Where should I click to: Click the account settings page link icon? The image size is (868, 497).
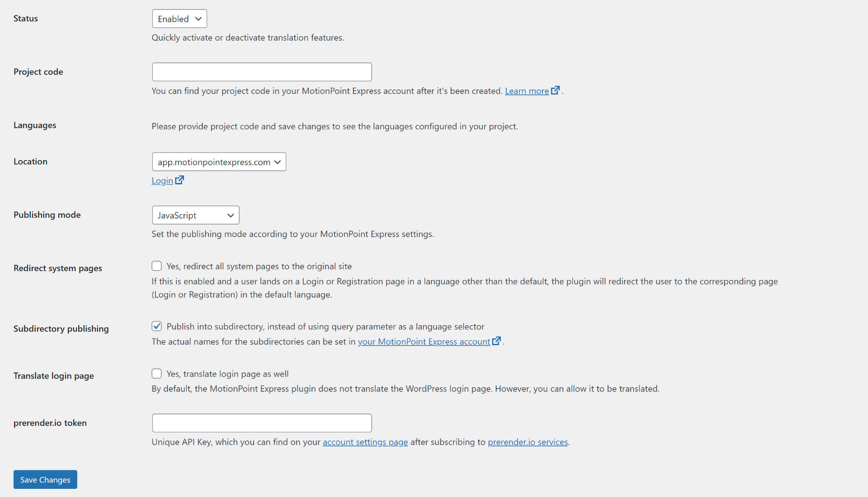(x=364, y=441)
